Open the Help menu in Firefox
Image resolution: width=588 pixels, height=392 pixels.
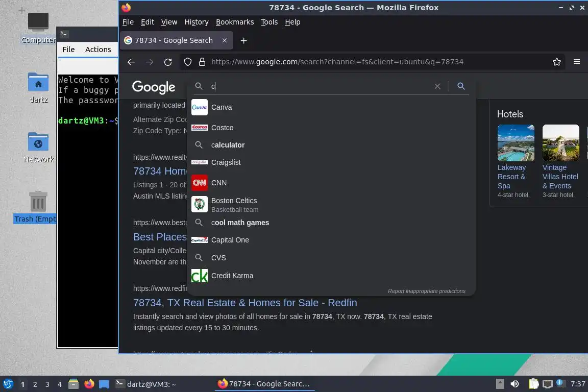click(292, 22)
